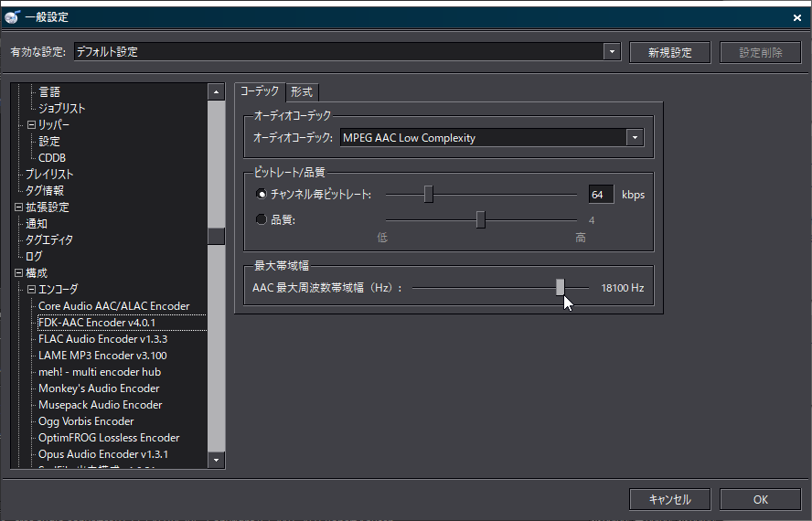
Task: Switch to the 形式 tab
Action: coord(302,92)
